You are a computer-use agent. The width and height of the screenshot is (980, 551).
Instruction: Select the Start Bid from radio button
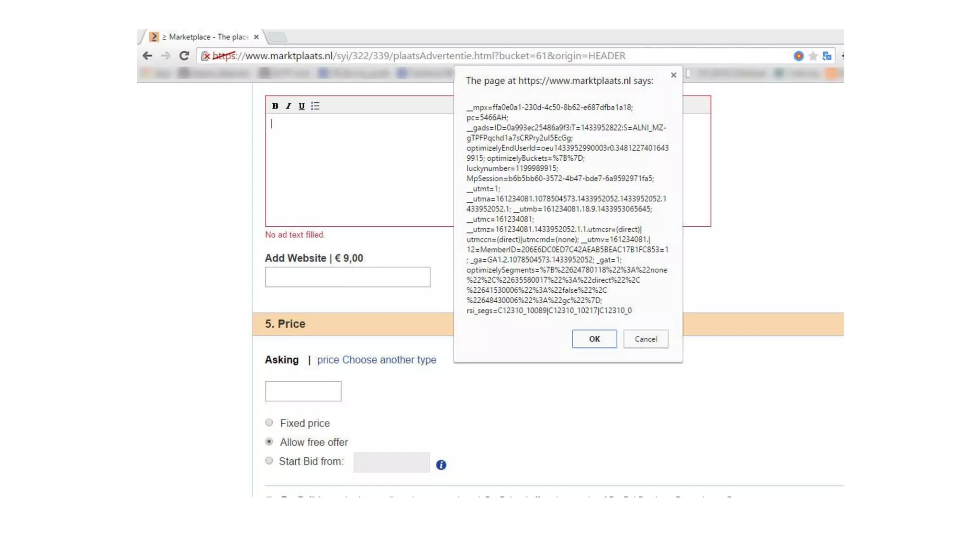click(269, 461)
